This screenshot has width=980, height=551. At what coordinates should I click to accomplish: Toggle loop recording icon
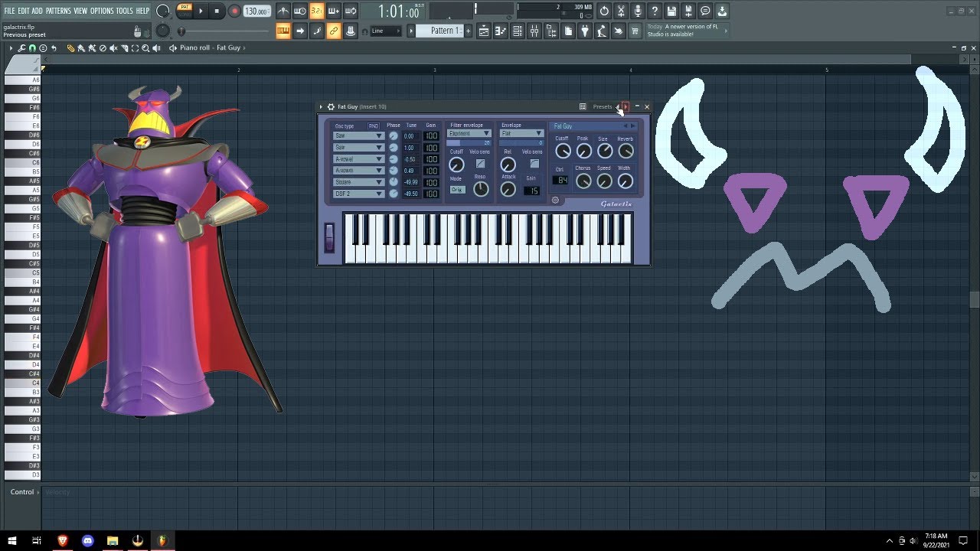[350, 11]
